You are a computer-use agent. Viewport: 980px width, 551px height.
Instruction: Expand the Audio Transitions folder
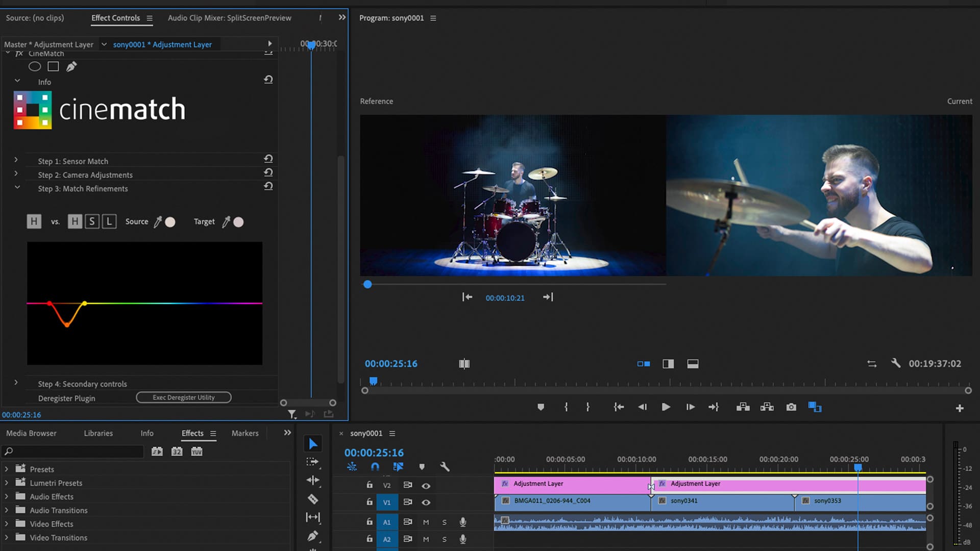[6, 510]
